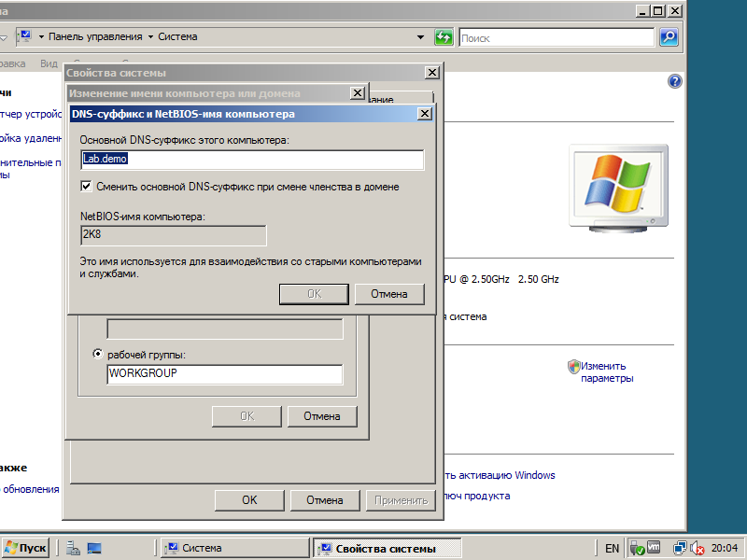The height and width of the screenshot is (560, 747).
Task: Click Дополнительные параметры sidebar link
Action: pos(31,168)
